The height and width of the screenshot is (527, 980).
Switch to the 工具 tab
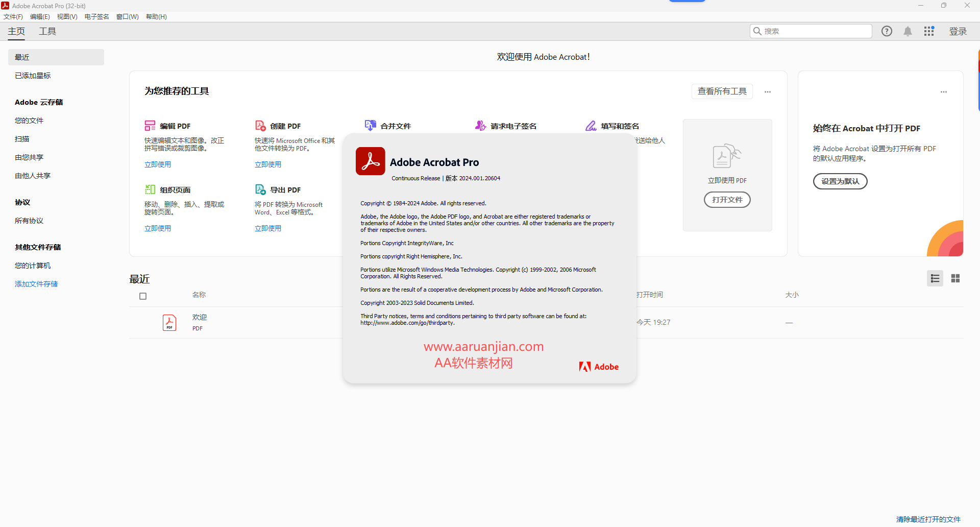(47, 31)
